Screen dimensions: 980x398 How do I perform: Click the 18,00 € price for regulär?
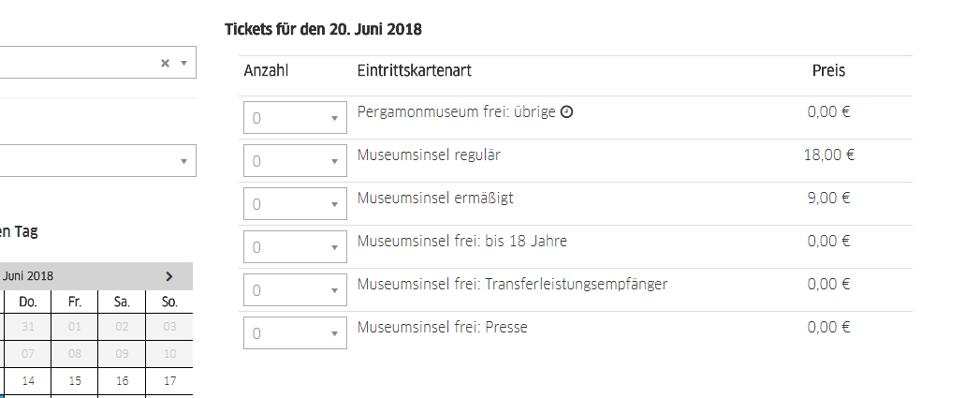click(x=828, y=155)
